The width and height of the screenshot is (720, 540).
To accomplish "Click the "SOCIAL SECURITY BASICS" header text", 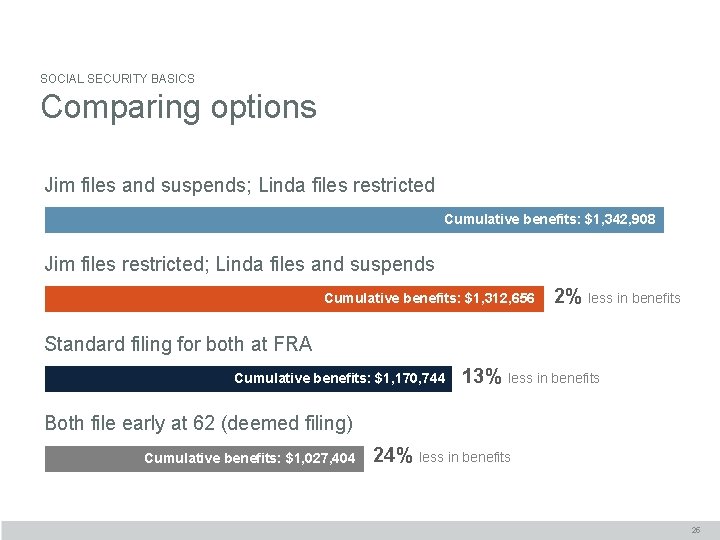I will pyautogui.click(x=117, y=78).
